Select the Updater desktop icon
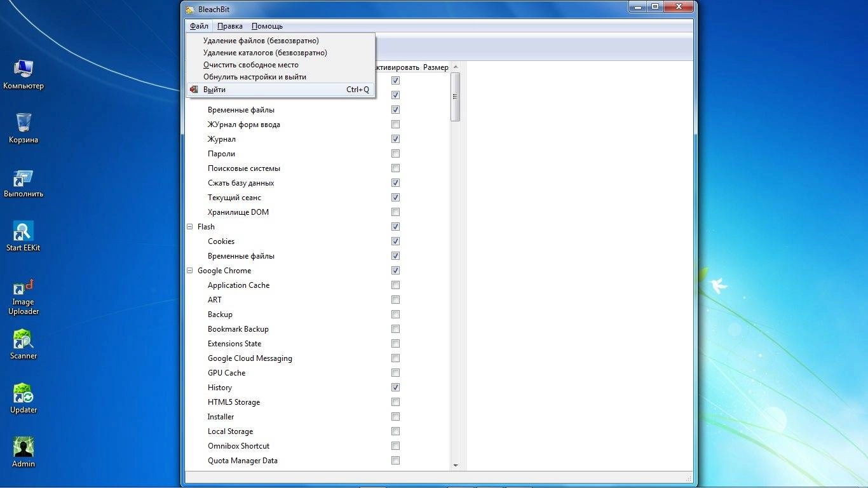The width and height of the screenshot is (868, 488). [24, 398]
